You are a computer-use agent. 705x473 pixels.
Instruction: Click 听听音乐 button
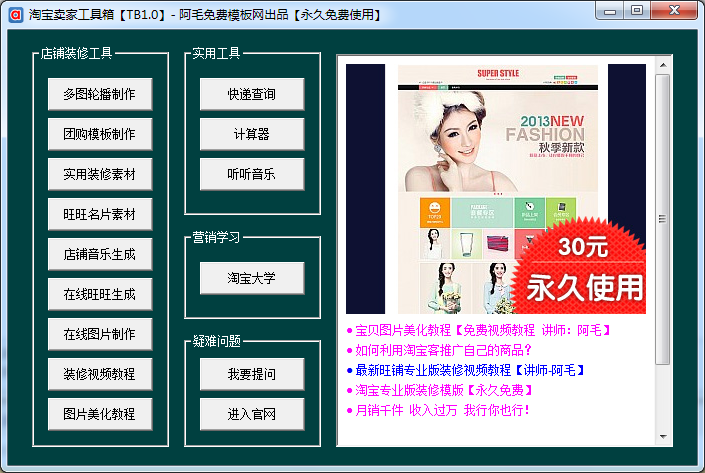(252, 174)
